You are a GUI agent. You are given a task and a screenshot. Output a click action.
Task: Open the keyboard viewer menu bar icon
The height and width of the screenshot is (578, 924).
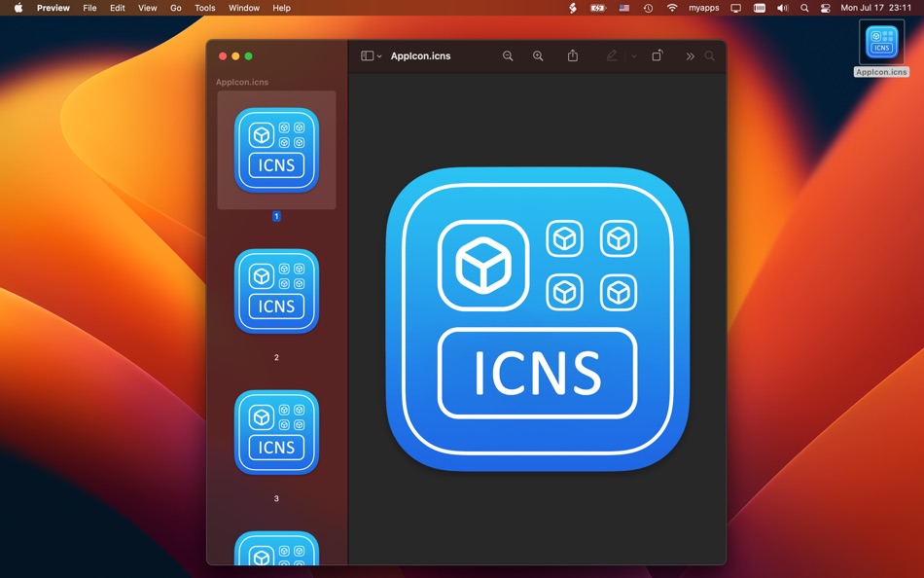pos(759,8)
